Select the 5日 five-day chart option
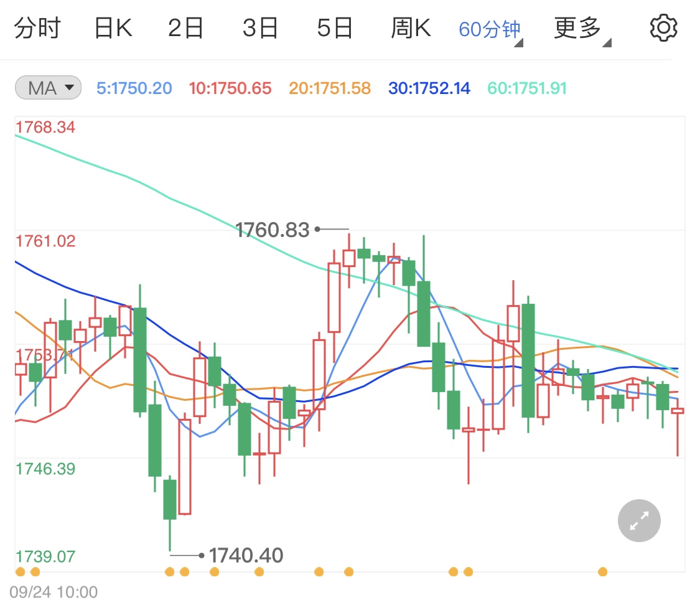The width and height of the screenshot is (700, 605). pyautogui.click(x=335, y=27)
